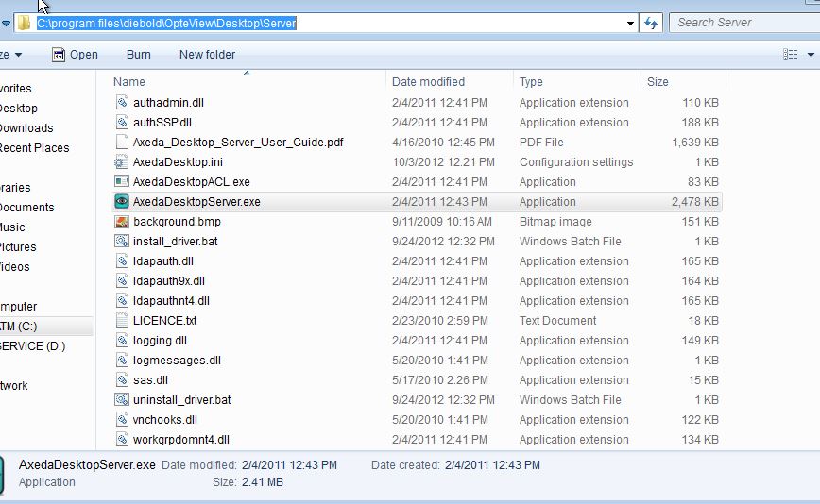Click the ldapauthnt4.dll icon
This screenshot has height=504, width=820.
(x=122, y=301)
